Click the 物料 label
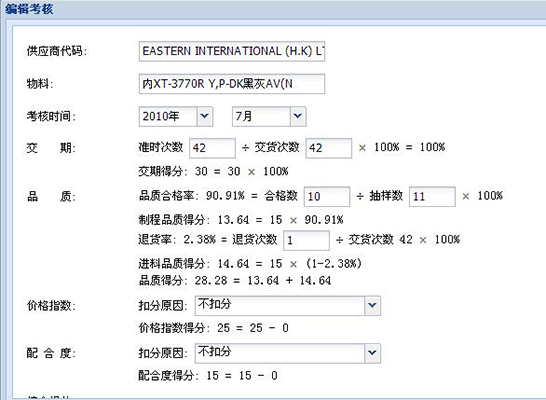 point(40,84)
